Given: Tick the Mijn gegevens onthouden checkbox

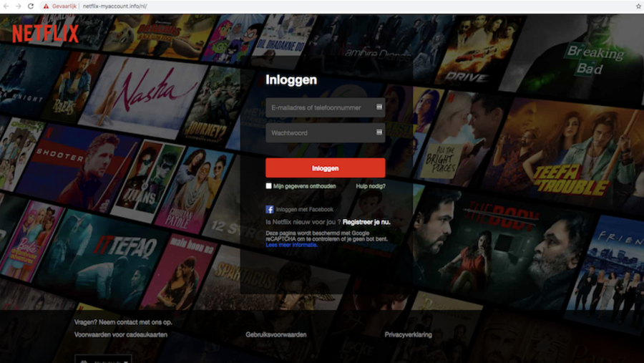Looking at the screenshot, I should [x=268, y=186].
